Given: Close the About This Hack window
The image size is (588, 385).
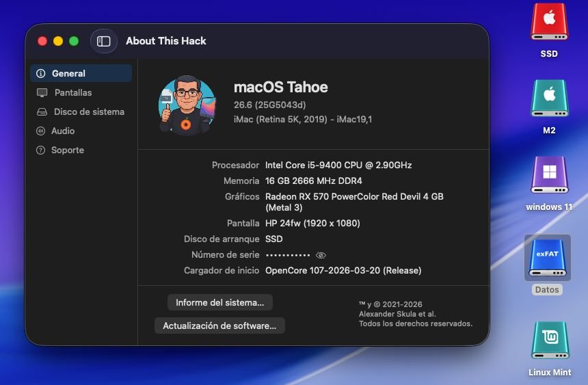Looking at the screenshot, I should (x=42, y=41).
